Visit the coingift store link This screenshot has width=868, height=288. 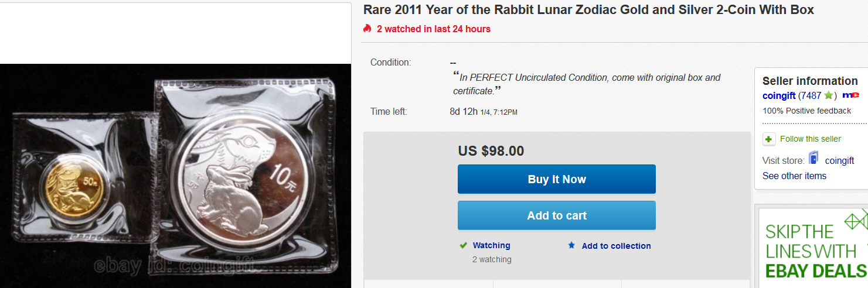(839, 160)
